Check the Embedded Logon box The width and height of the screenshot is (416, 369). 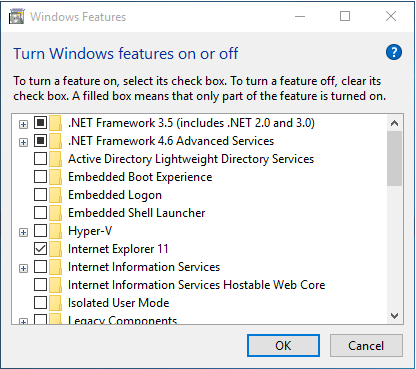(x=40, y=194)
